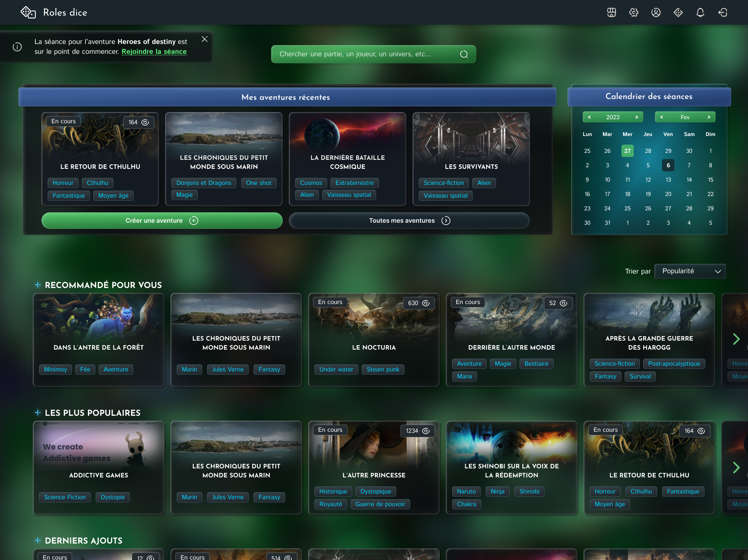The image size is (748, 560).
Task: Click the Naruto tag
Action: (x=466, y=491)
